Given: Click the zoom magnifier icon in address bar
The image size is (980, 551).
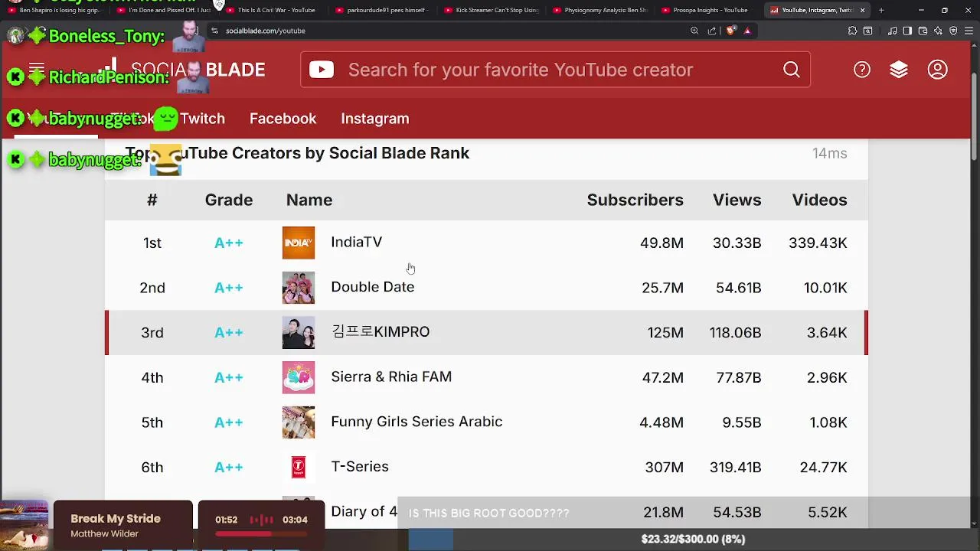Looking at the screenshot, I should 694,31.
